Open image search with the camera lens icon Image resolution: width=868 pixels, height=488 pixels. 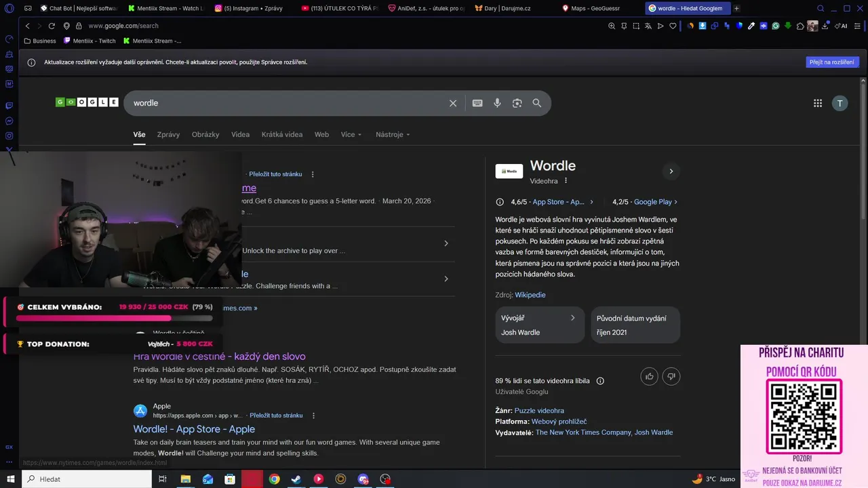[517, 103]
